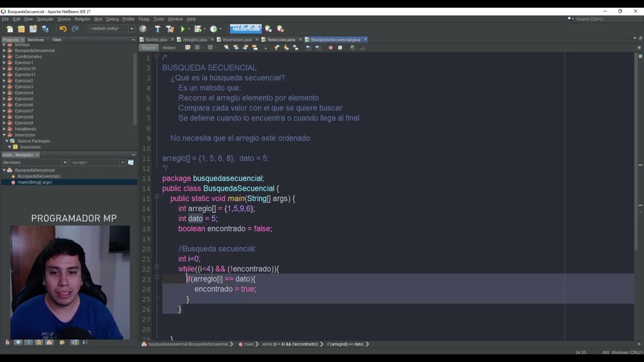The image size is (644, 362).
Task: Click Find Previous Occurrence icon
Action: point(236,48)
